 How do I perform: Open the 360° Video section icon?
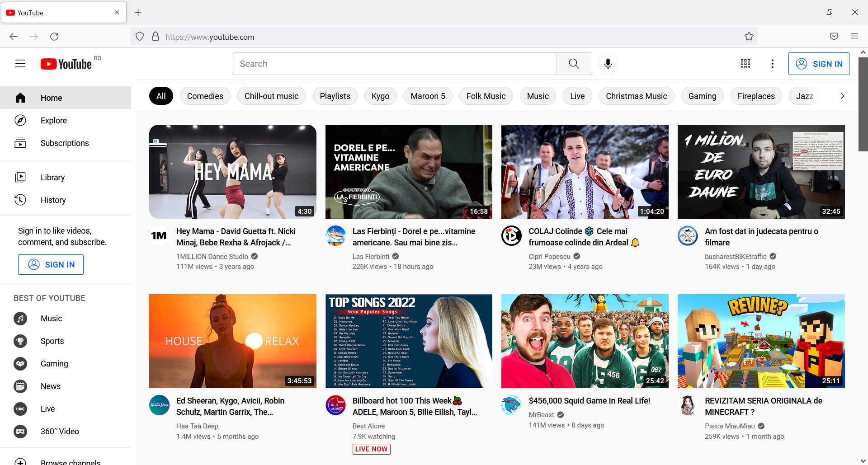click(20, 432)
